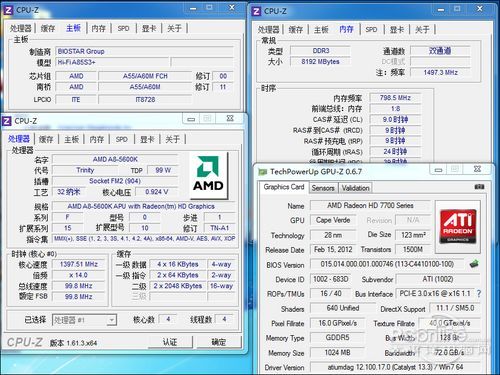
Task: Open the 处理器 tab in the mainboard CPU-Z window
Action: pos(21,28)
